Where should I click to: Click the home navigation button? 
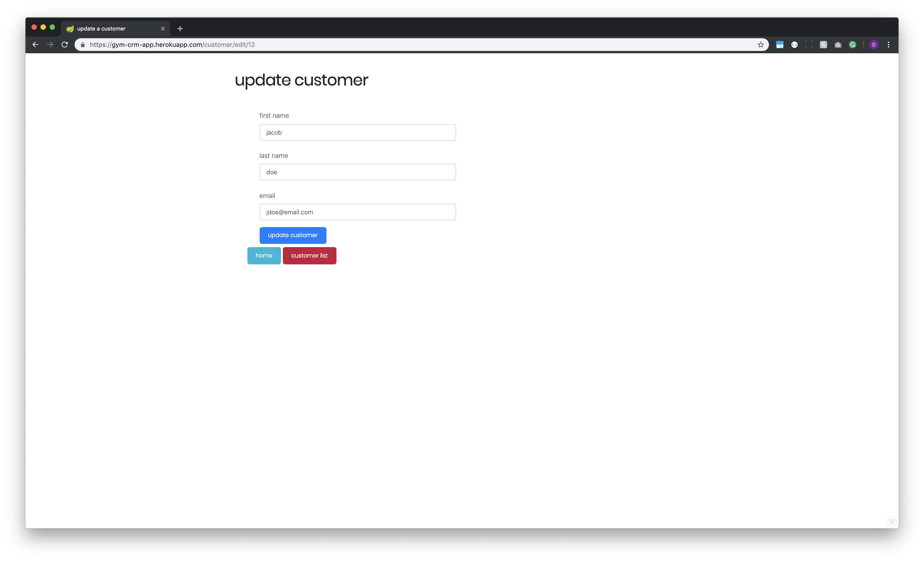[x=264, y=256]
